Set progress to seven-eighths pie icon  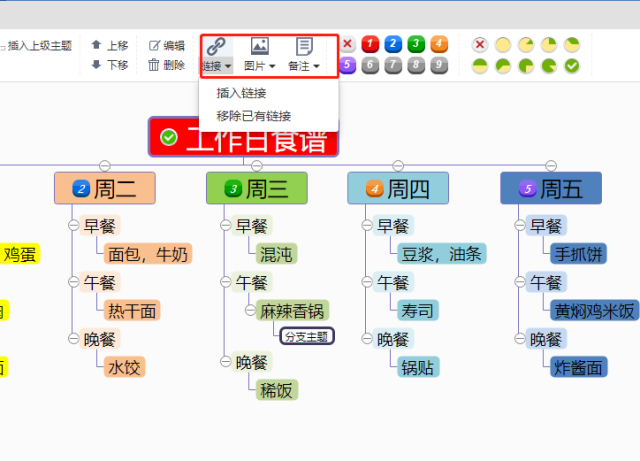pos(549,66)
